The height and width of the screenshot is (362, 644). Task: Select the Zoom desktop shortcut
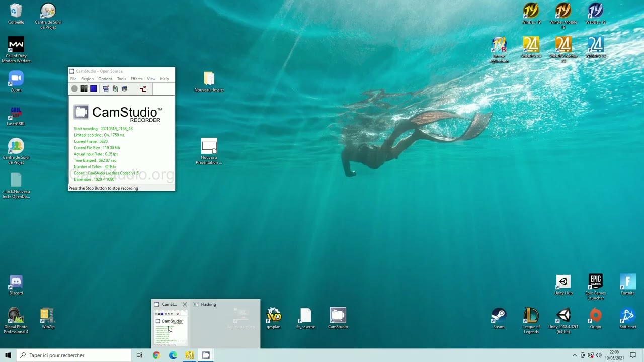coord(16,81)
